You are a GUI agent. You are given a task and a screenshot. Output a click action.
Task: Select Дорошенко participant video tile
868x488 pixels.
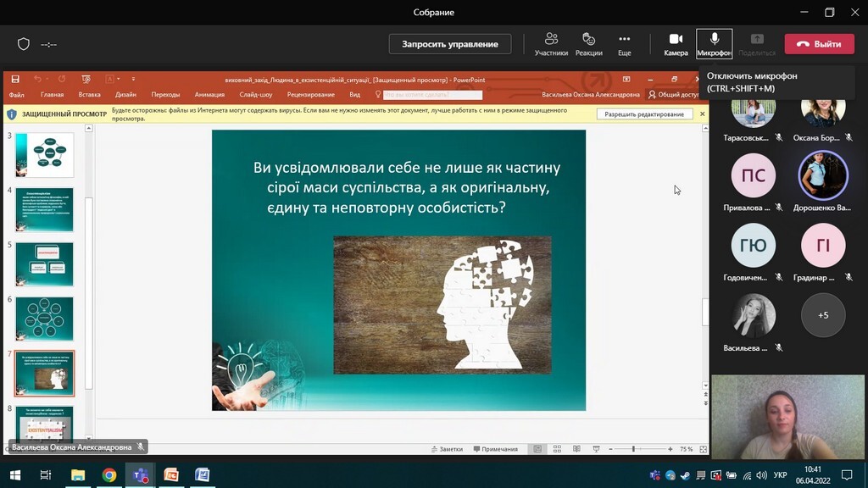(822, 175)
